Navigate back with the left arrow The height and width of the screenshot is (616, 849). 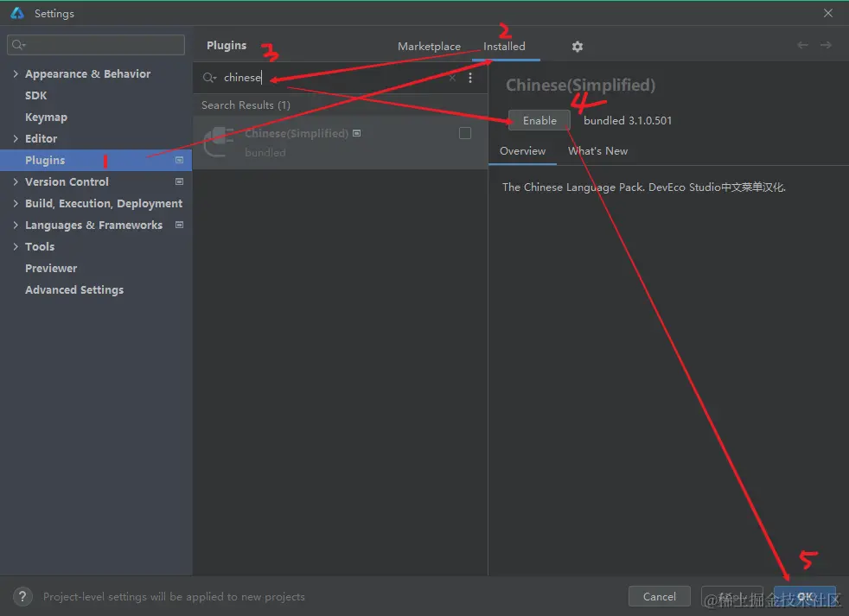pyautogui.click(x=802, y=45)
